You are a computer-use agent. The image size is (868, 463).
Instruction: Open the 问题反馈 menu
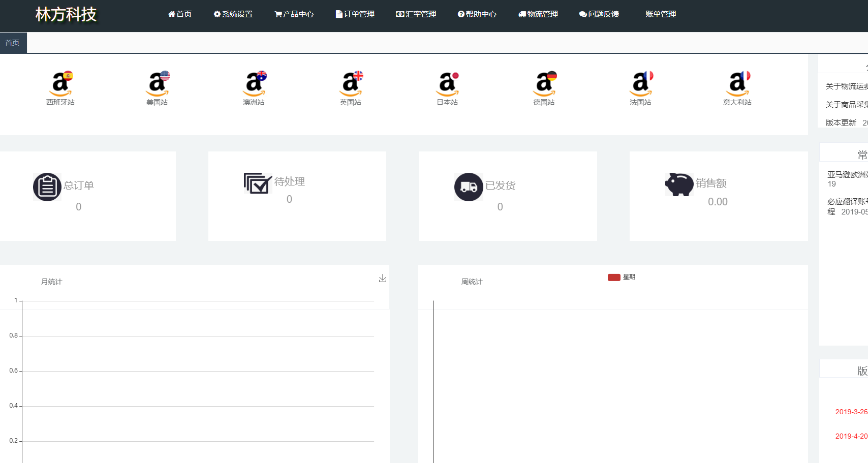tap(599, 14)
